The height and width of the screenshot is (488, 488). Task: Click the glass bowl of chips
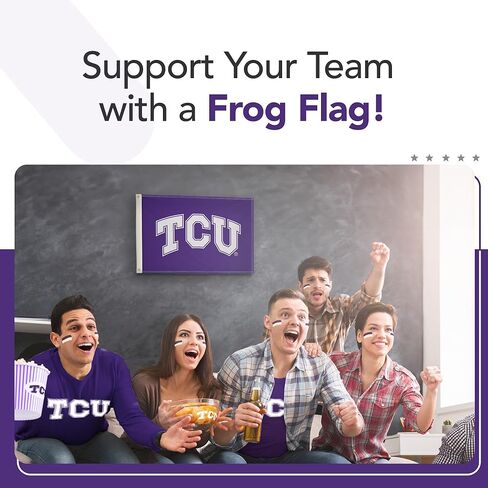click(194, 413)
